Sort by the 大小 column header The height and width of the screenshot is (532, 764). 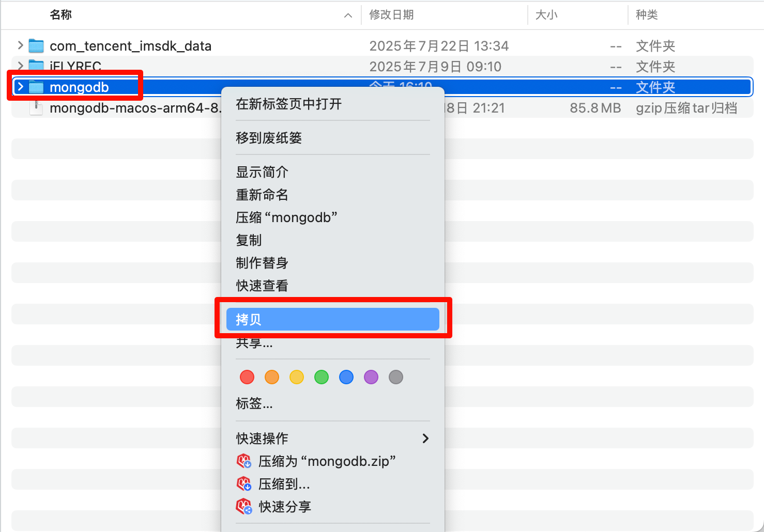point(546,15)
